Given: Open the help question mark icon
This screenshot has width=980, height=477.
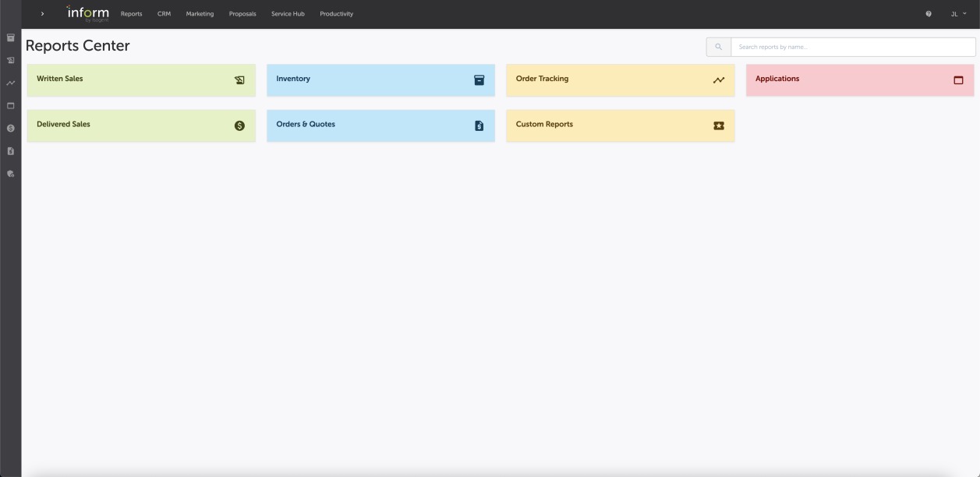Looking at the screenshot, I should pyautogui.click(x=929, y=14).
